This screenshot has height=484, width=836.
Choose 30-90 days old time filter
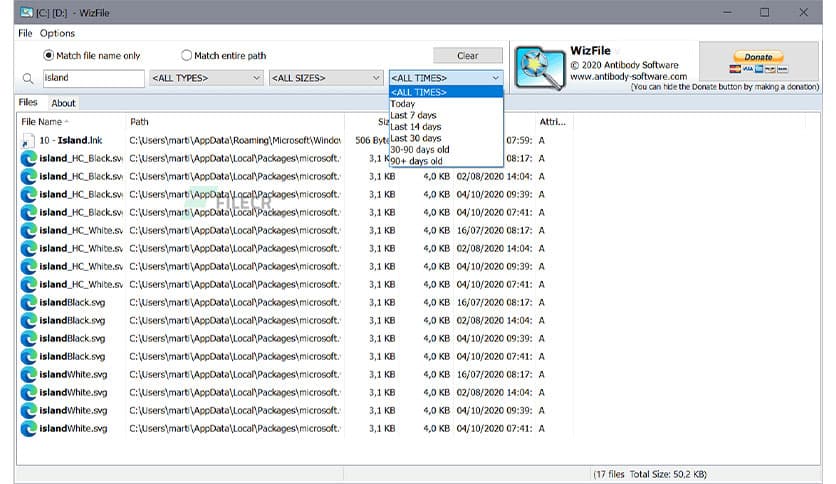pos(446,150)
